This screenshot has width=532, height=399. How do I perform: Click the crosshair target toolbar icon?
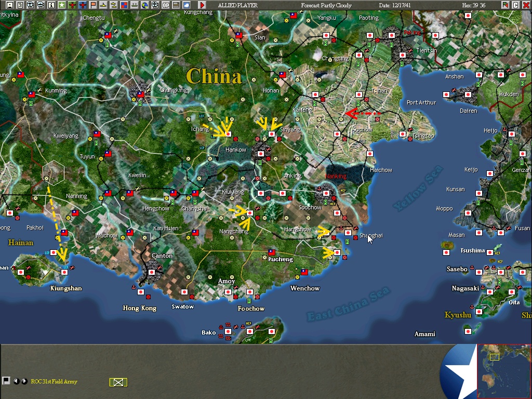(x=155, y=5)
